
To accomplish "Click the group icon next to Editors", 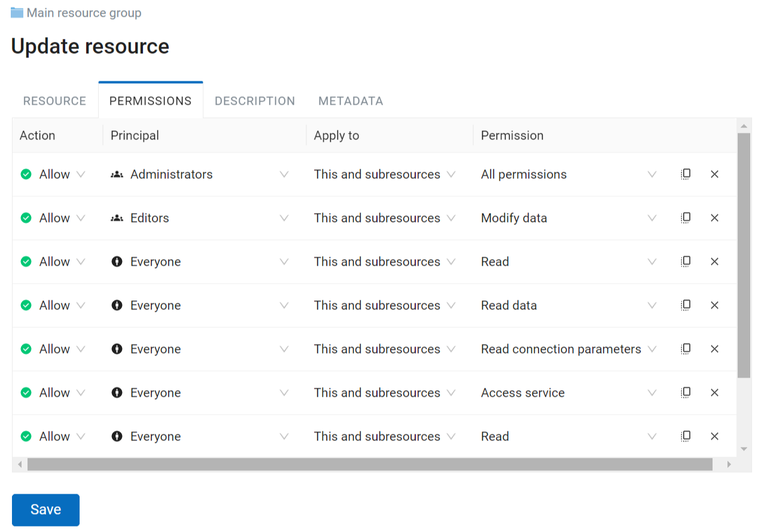I will [117, 218].
